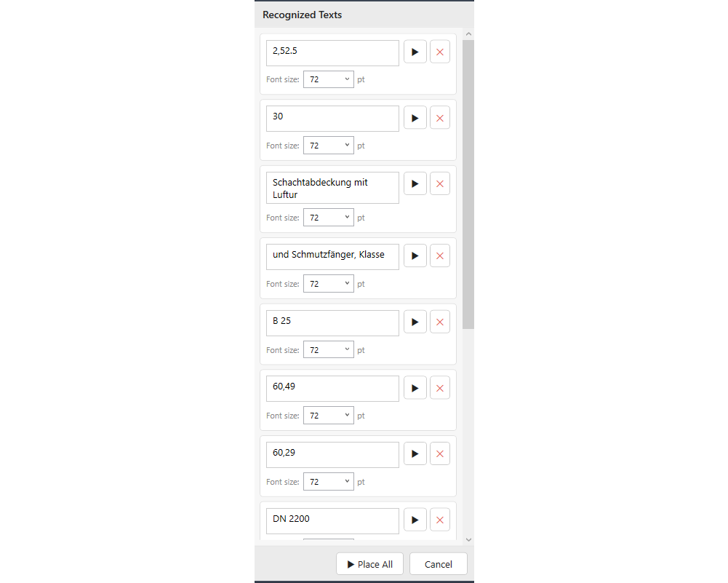Click the scrollbar down arrow
This screenshot has height=583, width=728.
coord(468,540)
